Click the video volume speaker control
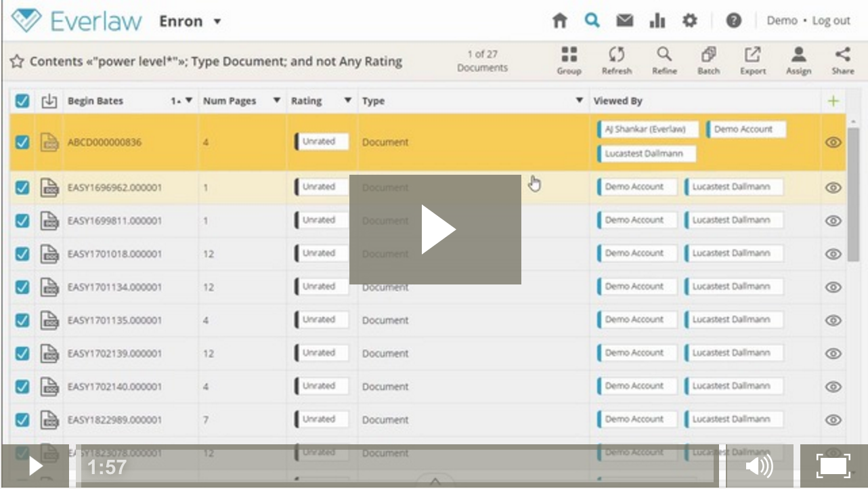The width and height of the screenshot is (868, 489). [x=759, y=467]
